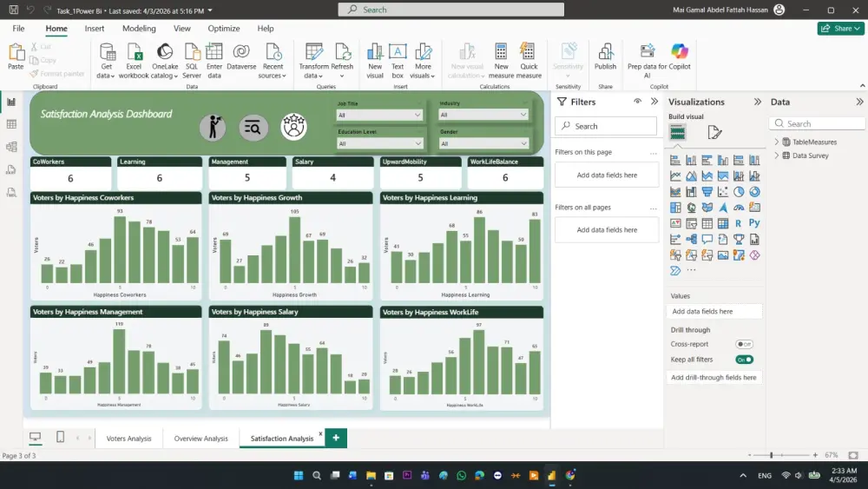
Task: Open the Help ribbon tab
Action: click(x=265, y=29)
